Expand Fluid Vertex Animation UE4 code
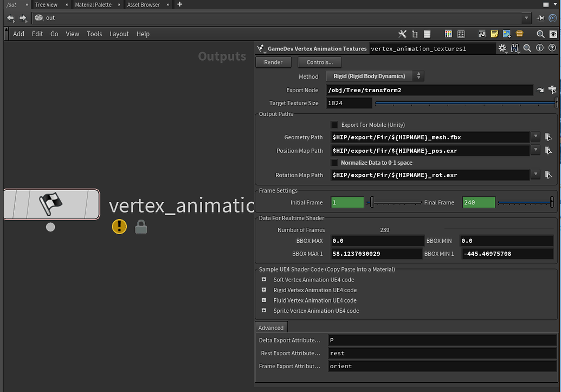561x392 pixels. point(263,300)
